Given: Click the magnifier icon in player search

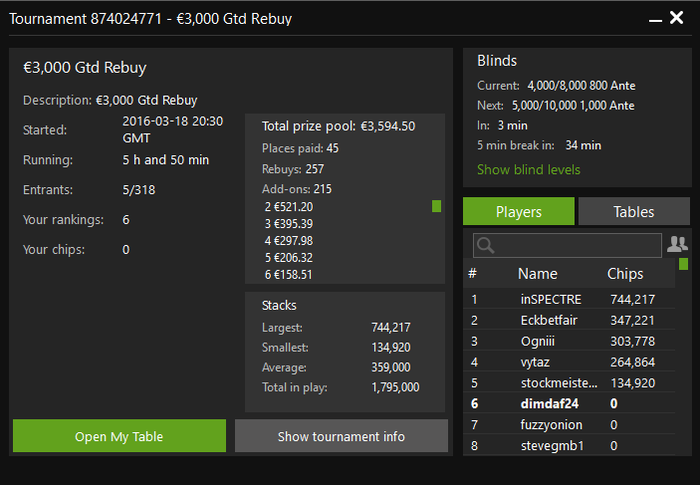Looking at the screenshot, I should click(485, 245).
